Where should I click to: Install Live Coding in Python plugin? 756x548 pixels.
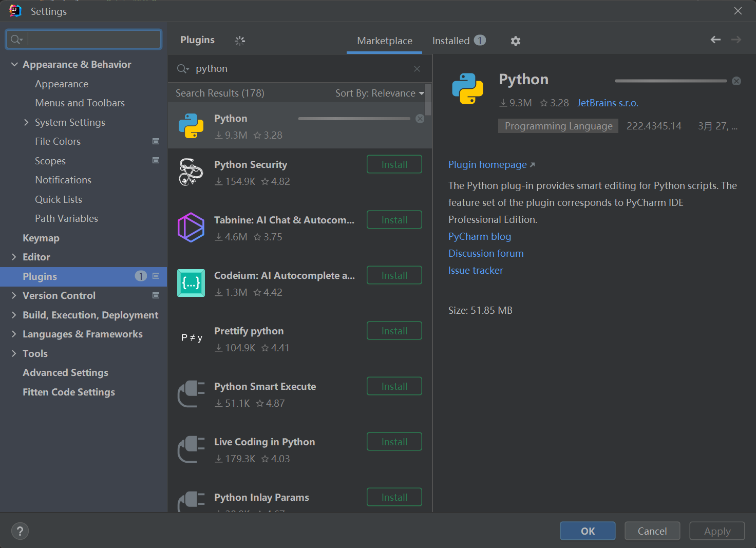click(x=394, y=442)
